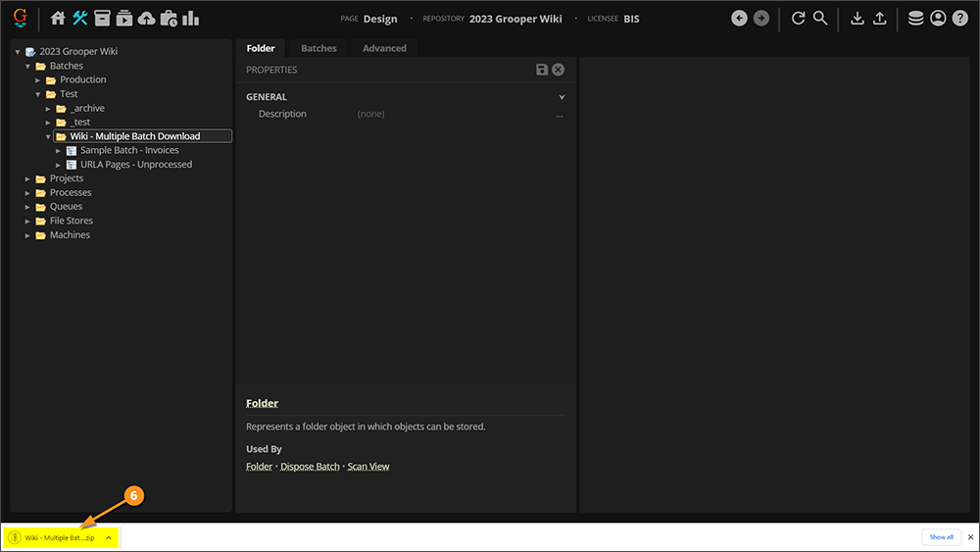Image resolution: width=980 pixels, height=552 pixels.
Task: Open the search magnifier
Action: coord(820,18)
